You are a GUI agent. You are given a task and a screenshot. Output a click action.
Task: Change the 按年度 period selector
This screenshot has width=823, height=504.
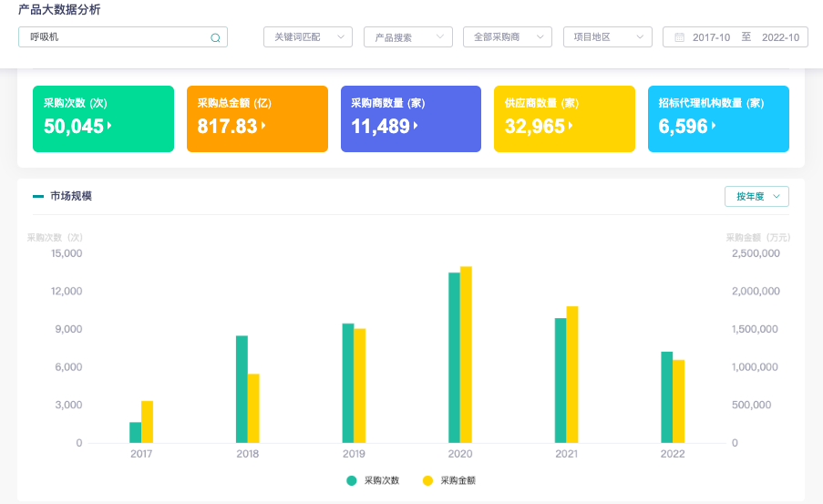[756, 196]
